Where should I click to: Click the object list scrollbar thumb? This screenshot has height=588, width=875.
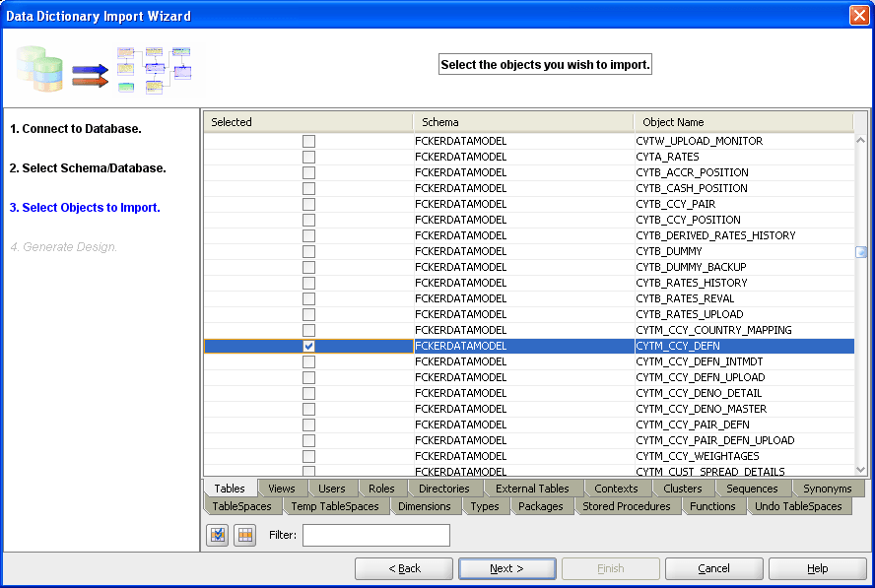coord(861,252)
